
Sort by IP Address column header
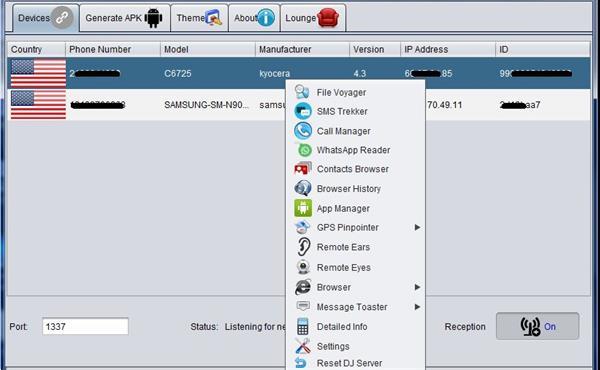pyautogui.click(x=448, y=49)
